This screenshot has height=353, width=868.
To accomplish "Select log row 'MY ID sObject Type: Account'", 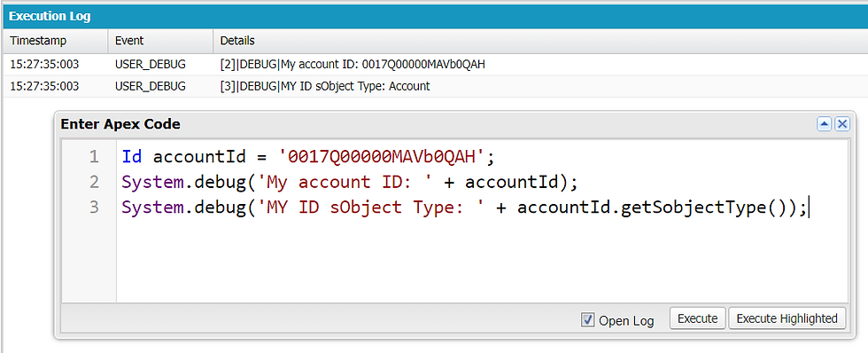I will point(435,86).
